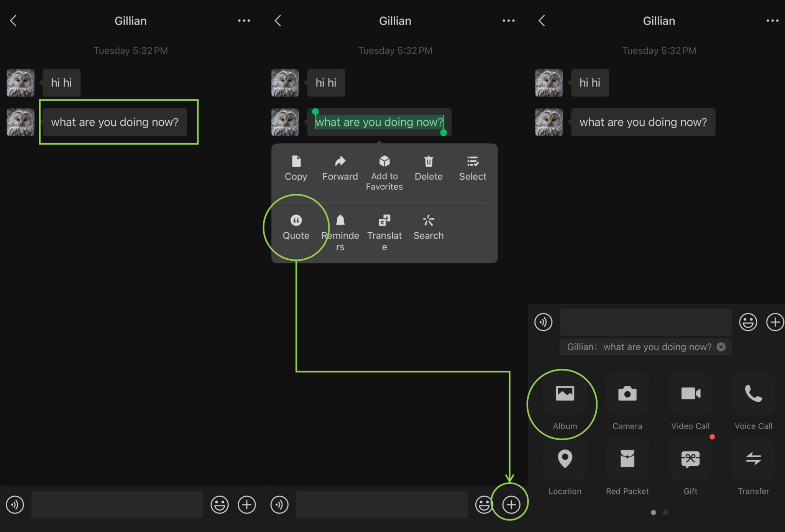Tap the second page dot in attachment panel
785x532 pixels.
[x=665, y=512]
